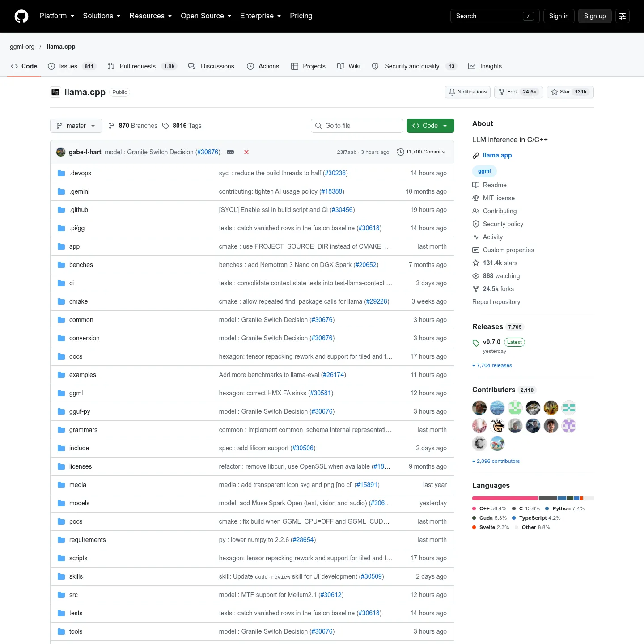Open the Issues tab
Image resolution: width=644 pixels, height=644 pixels.
(x=72, y=66)
